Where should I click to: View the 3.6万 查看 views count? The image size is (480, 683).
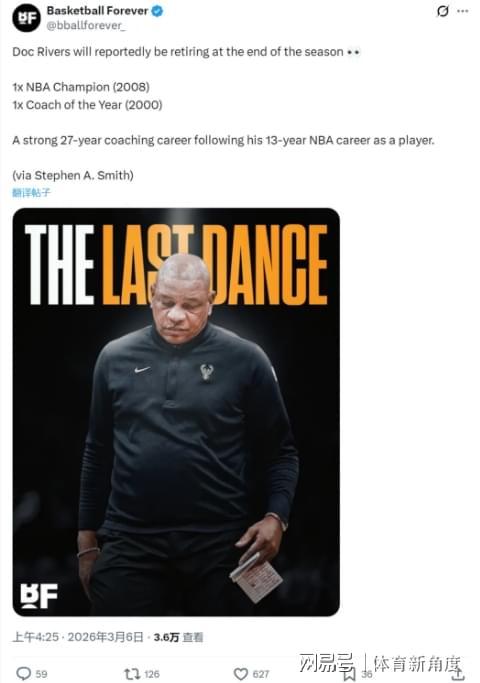coord(178,637)
